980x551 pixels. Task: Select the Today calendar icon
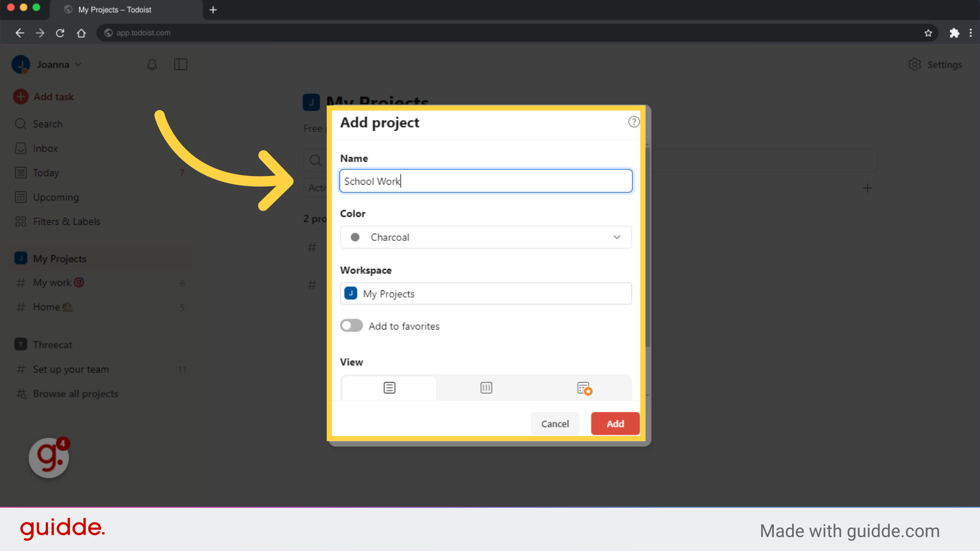click(x=20, y=172)
